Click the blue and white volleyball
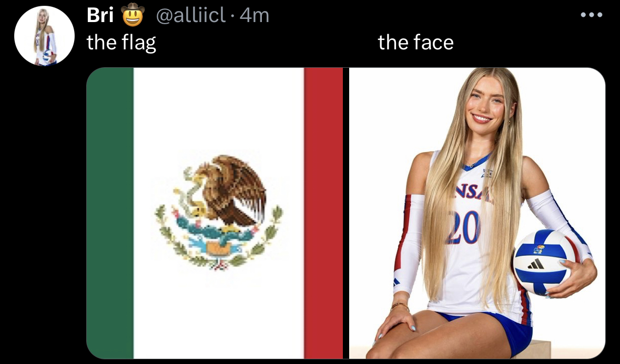 [543, 262]
